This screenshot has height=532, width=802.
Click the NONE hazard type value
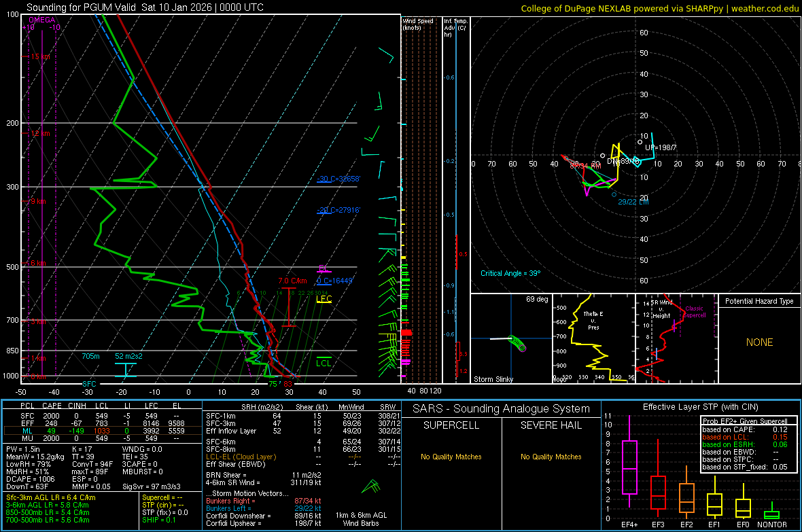coord(760,342)
